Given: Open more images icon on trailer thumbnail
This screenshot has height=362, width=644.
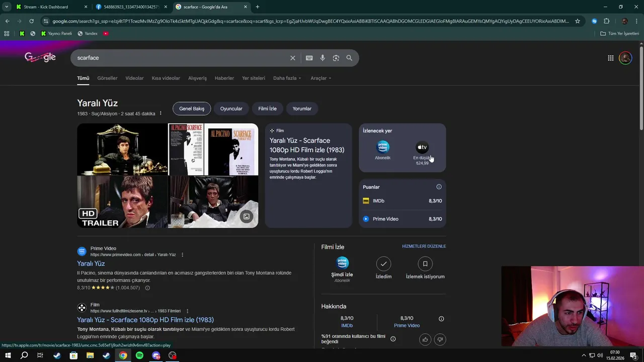Looking at the screenshot, I should pos(247,217).
